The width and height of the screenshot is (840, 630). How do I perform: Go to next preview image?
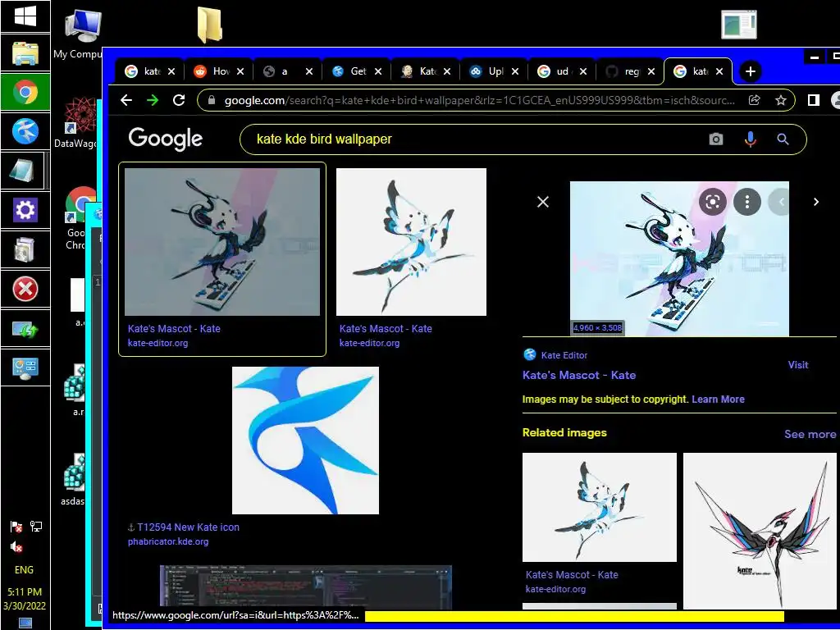[x=816, y=202]
